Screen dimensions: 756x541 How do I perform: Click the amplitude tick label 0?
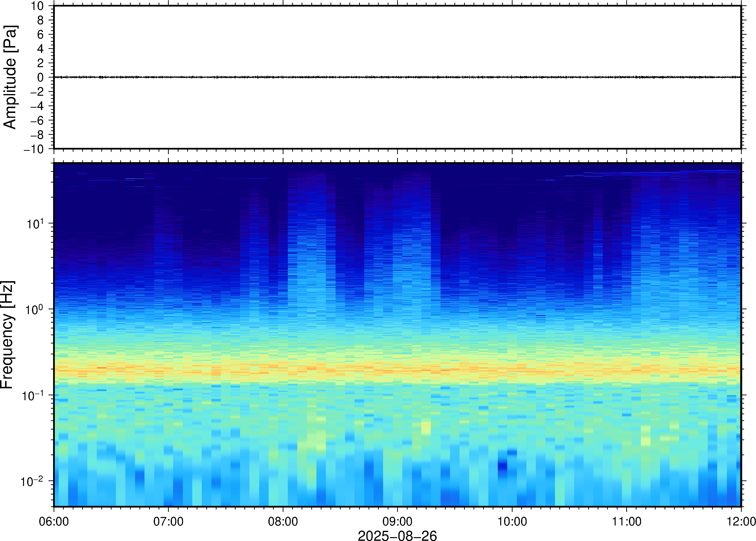pyautogui.click(x=41, y=77)
